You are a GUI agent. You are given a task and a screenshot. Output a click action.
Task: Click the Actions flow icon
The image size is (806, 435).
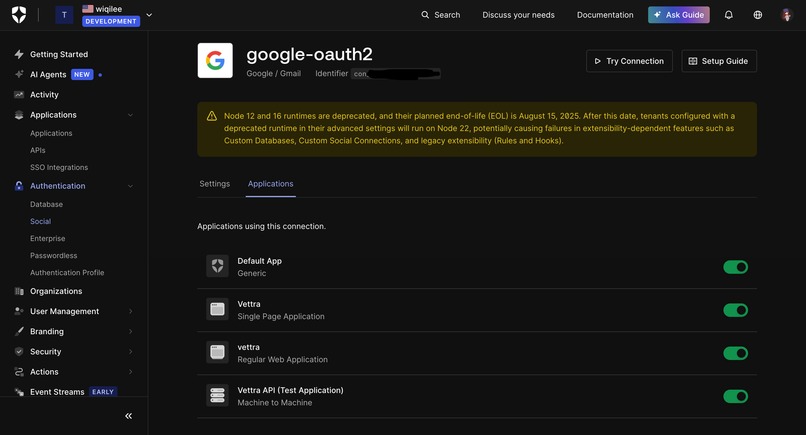(19, 372)
